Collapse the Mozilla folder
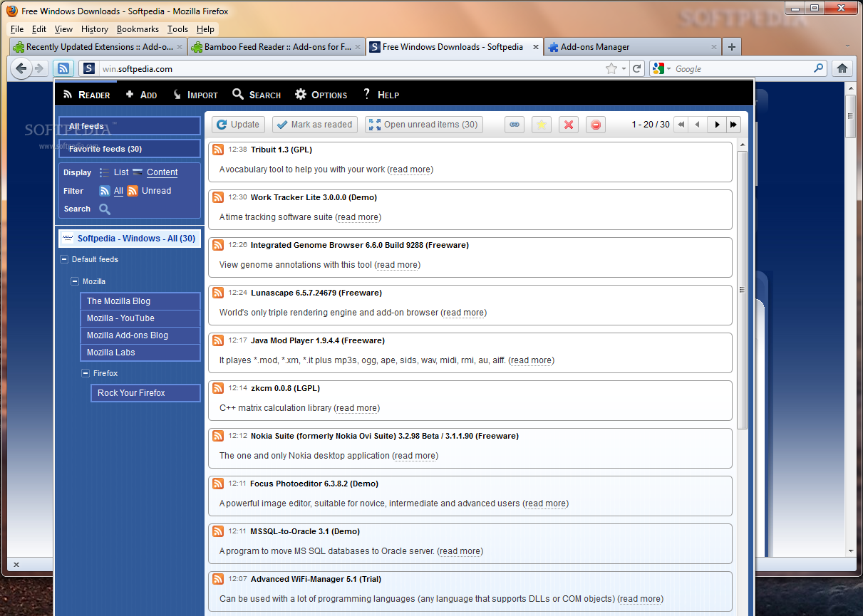This screenshot has height=616, width=863. click(75, 282)
